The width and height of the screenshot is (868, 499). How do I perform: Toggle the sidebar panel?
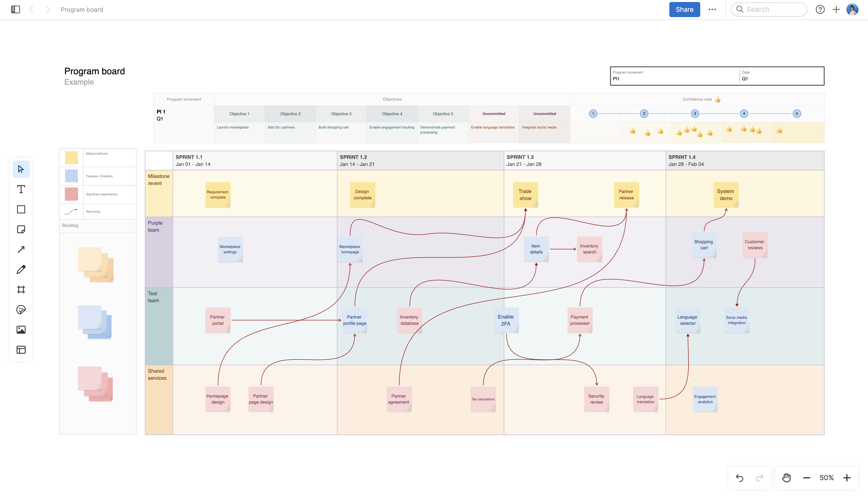coord(15,9)
